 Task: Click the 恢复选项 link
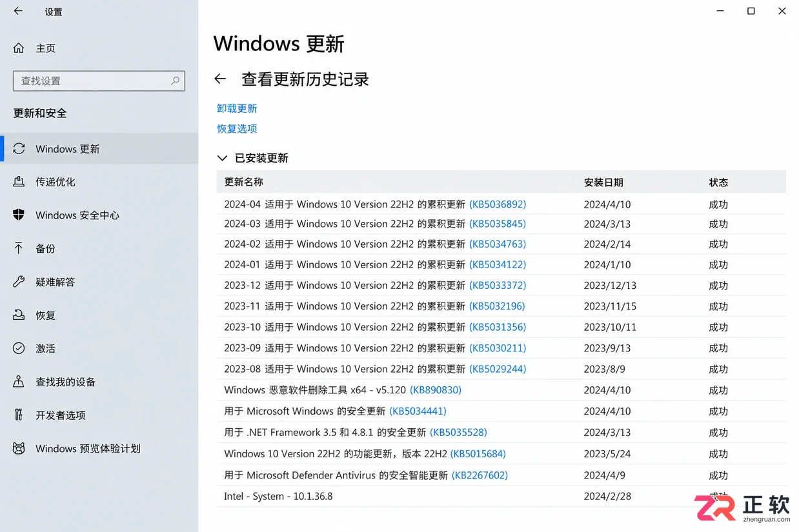click(x=237, y=128)
